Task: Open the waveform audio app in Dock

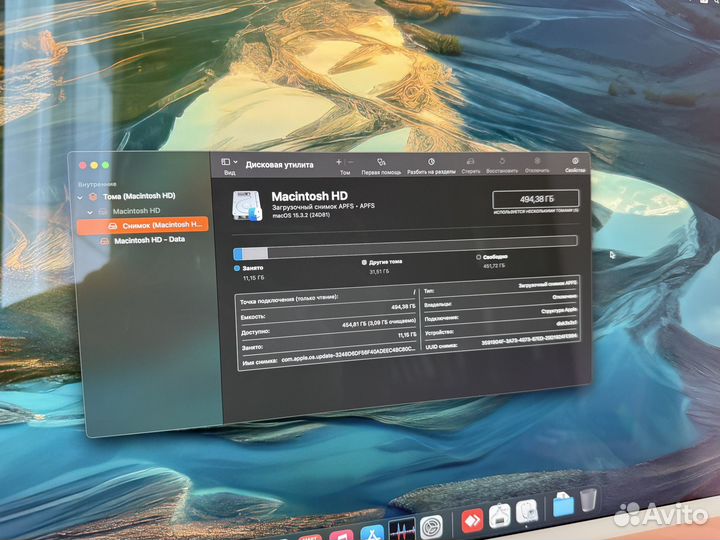Action: pyautogui.click(x=402, y=529)
